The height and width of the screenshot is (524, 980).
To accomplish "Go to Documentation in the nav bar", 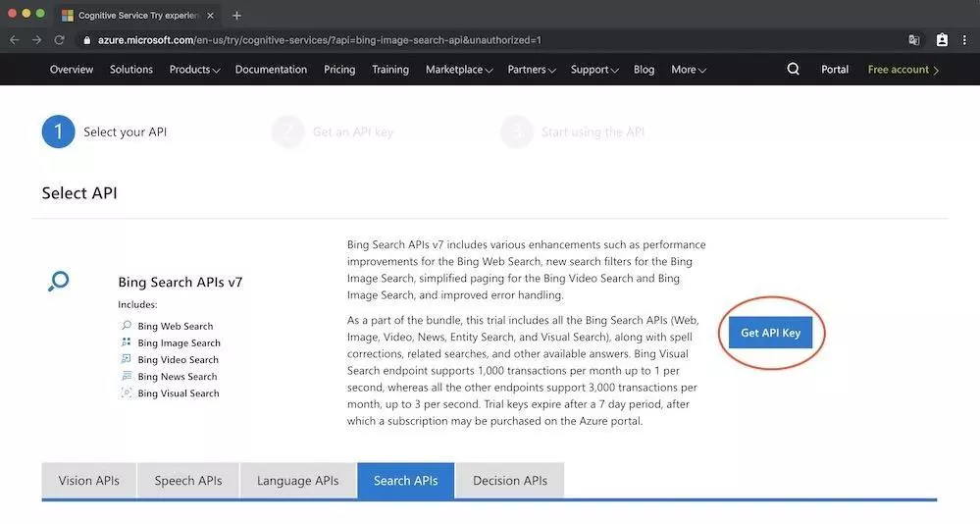I will (x=272, y=70).
